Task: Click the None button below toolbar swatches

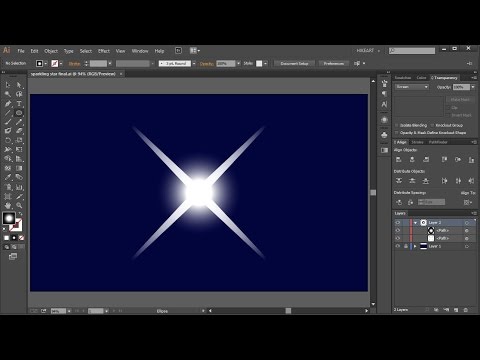Action: click(21, 238)
